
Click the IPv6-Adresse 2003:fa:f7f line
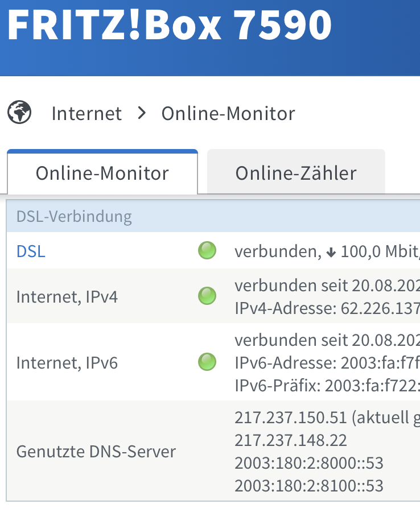click(x=327, y=363)
